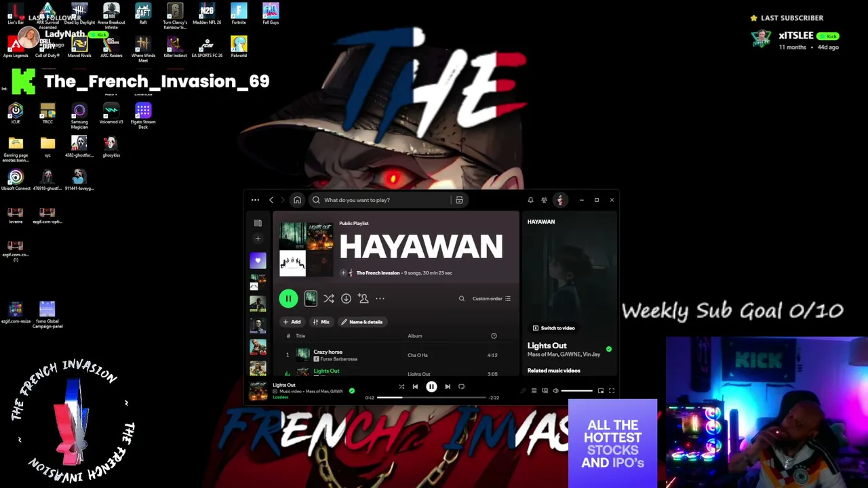Open Elgato Stream Deck shortcut
Screen dimensions: 868x488
(x=143, y=115)
